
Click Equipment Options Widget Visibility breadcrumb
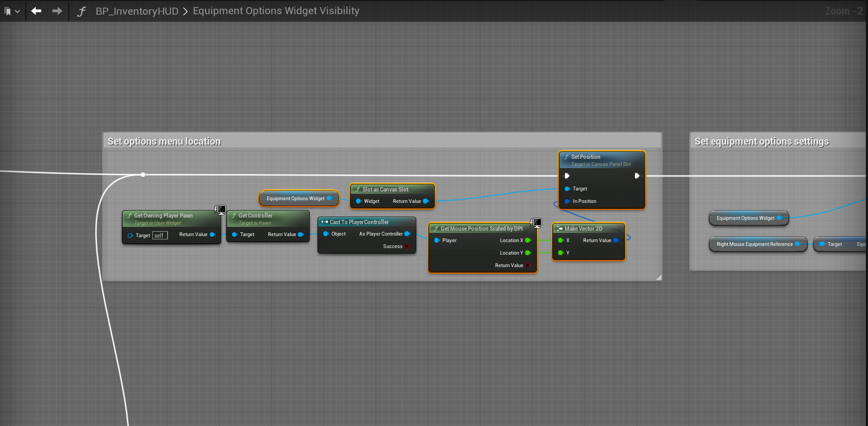276,11
